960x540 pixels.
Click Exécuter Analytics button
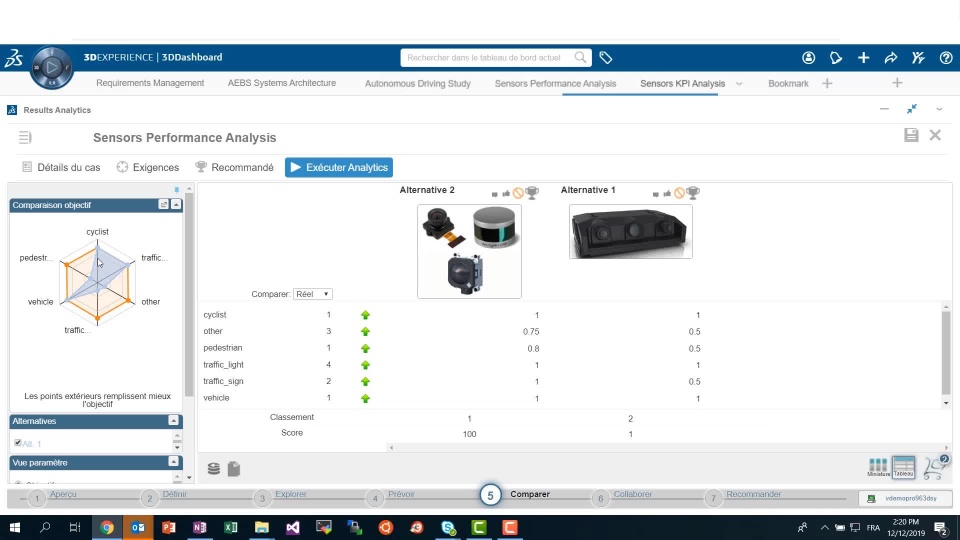pyautogui.click(x=339, y=167)
